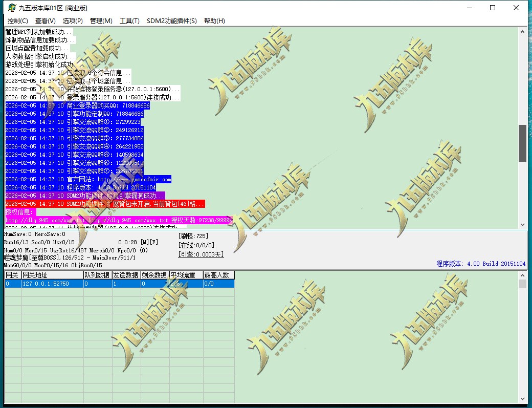Click the 网关地址 column header
Screen dimensions: 532x408
53,275
